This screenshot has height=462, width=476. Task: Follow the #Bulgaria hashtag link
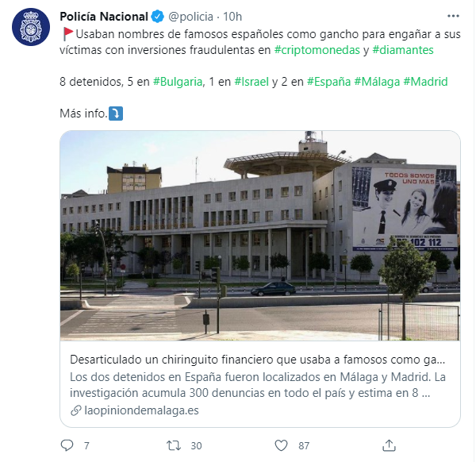point(178,82)
